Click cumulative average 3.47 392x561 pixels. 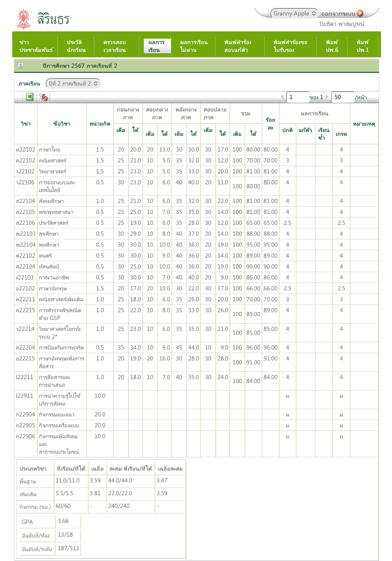(162, 481)
